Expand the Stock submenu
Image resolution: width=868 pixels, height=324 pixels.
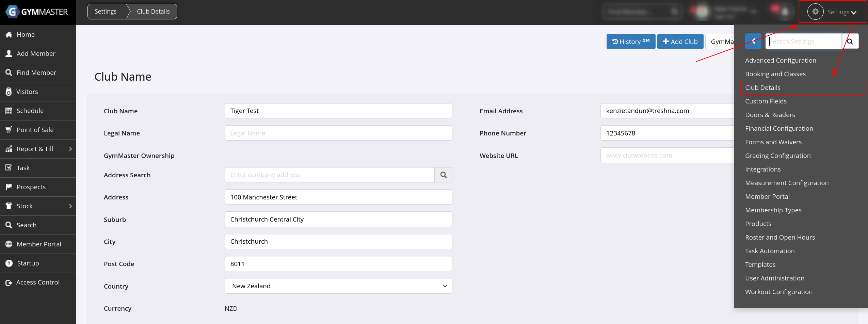click(x=70, y=206)
